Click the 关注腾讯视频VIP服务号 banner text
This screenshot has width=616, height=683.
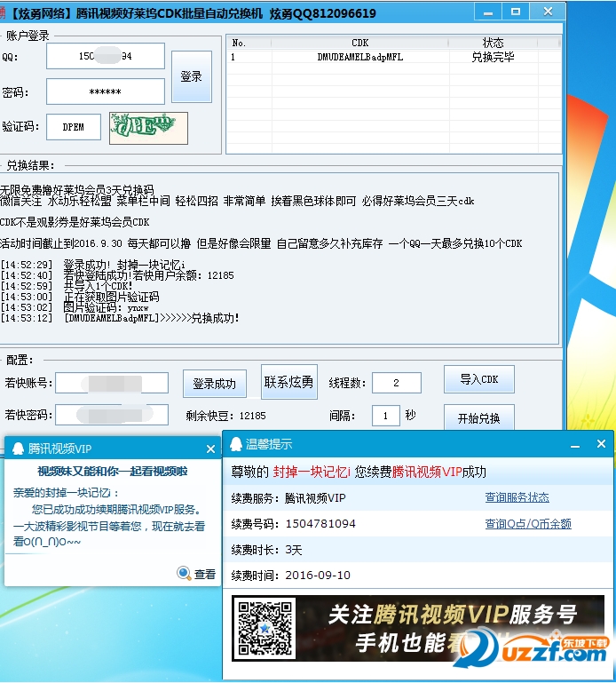453,614
